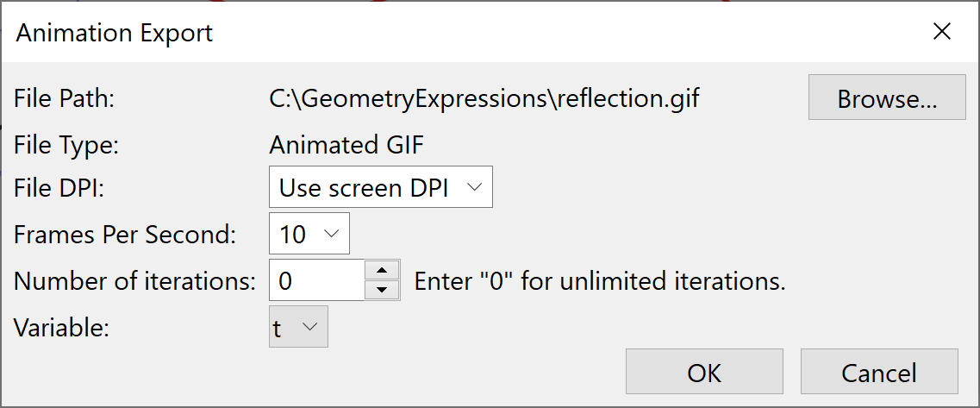Click the Number of iterations label
Viewport: 980px width, 408px height.
tap(134, 281)
